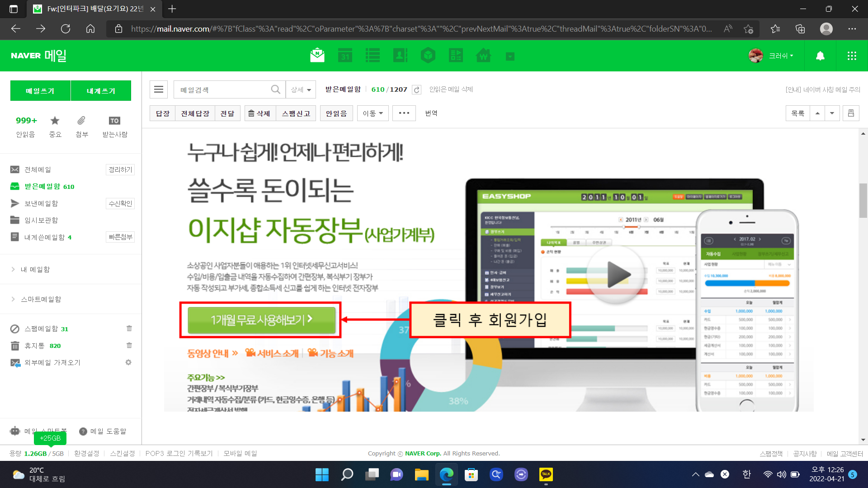Open the Naver Office document icon
Image resolution: width=868 pixels, height=488 pixels.
point(456,56)
